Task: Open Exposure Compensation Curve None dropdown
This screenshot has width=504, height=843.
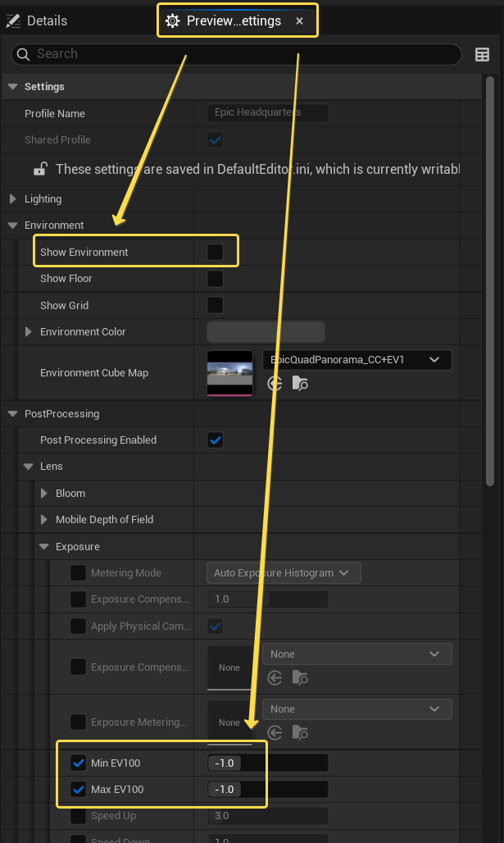Action: [356, 654]
